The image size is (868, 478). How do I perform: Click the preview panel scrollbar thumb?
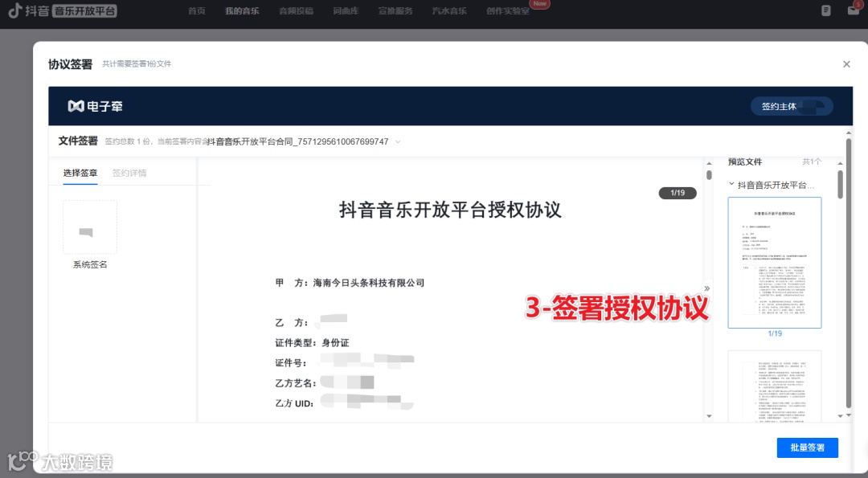[x=841, y=184]
